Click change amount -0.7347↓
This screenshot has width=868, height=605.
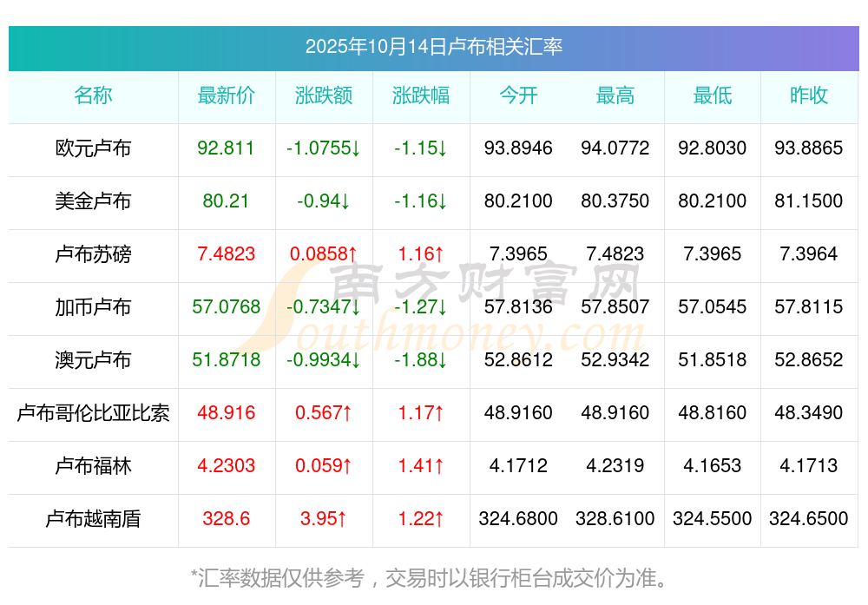pyautogui.click(x=323, y=306)
